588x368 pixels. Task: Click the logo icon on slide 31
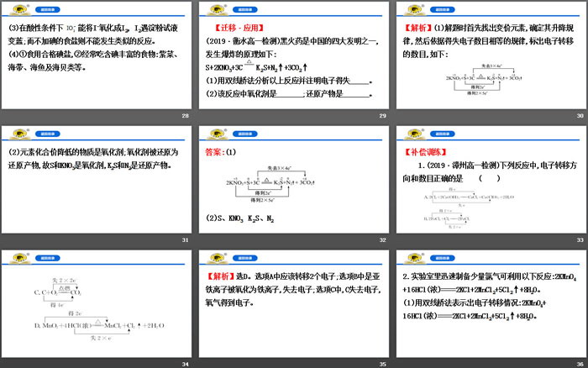tap(18, 132)
